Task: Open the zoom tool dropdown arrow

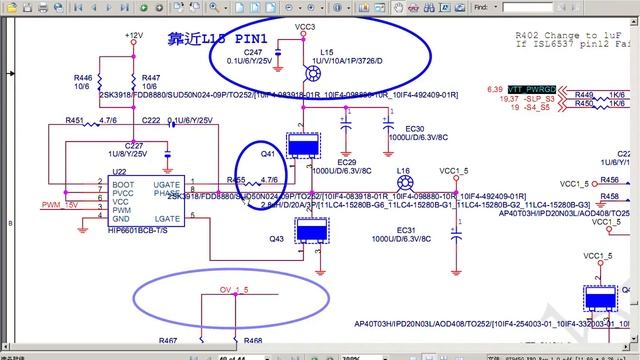Action: click(225, 8)
